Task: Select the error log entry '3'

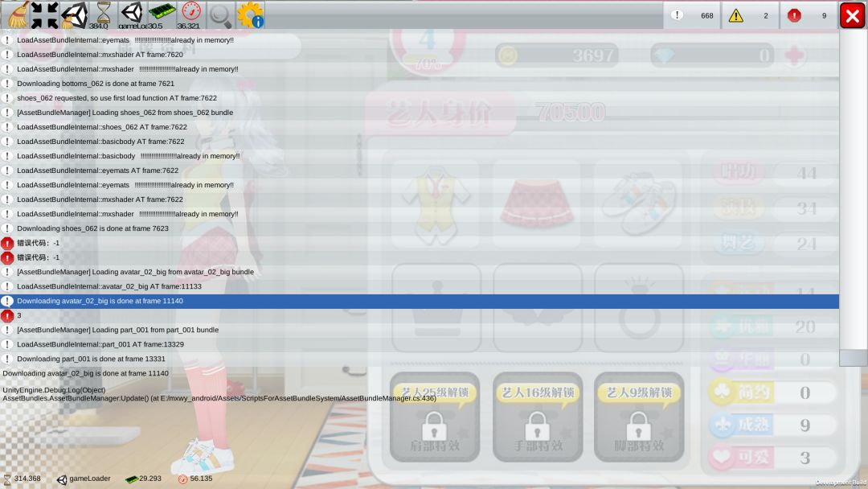Action: (x=420, y=315)
